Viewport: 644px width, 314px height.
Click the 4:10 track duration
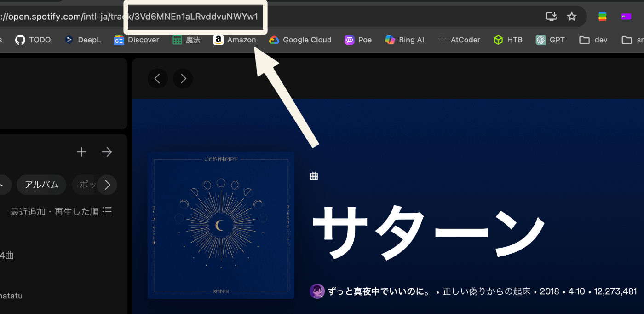pyautogui.click(x=576, y=291)
